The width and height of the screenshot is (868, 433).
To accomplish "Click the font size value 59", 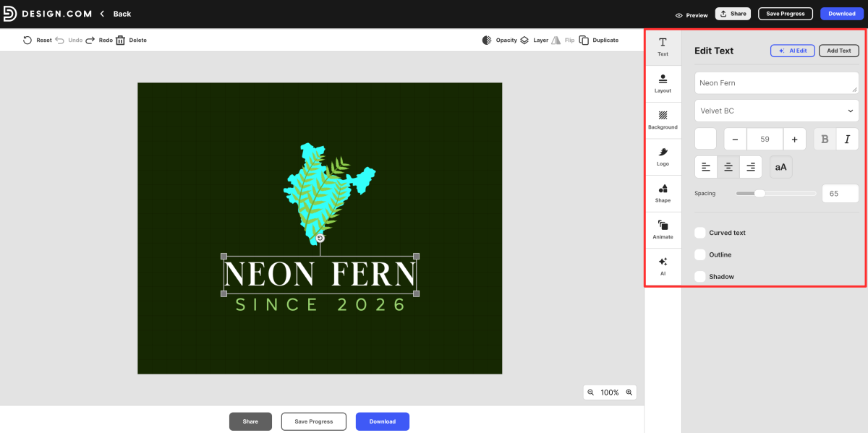I will [x=765, y=139].
